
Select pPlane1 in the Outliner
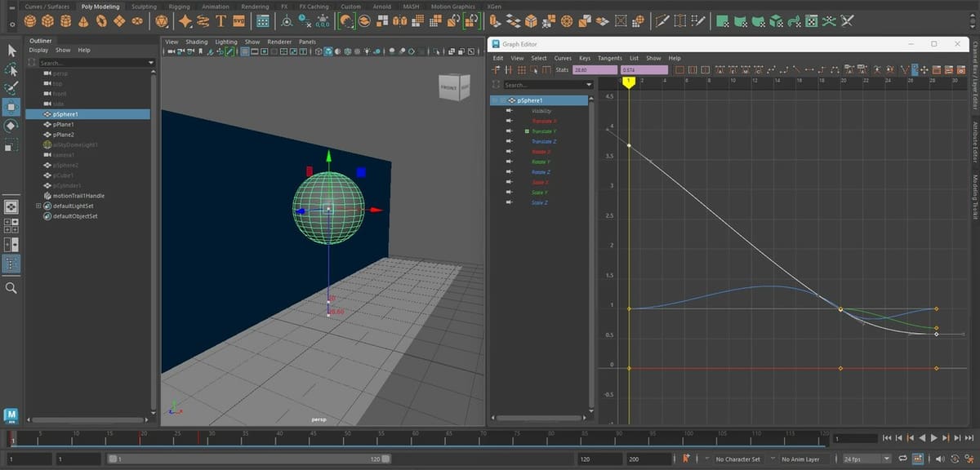pos(63,124)
